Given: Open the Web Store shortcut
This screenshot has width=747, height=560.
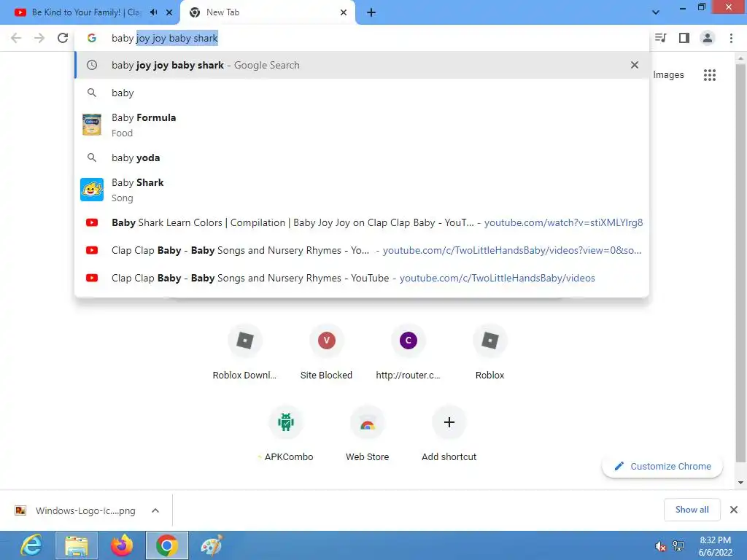Looking at the screenshot, I should tap(368, 435).
